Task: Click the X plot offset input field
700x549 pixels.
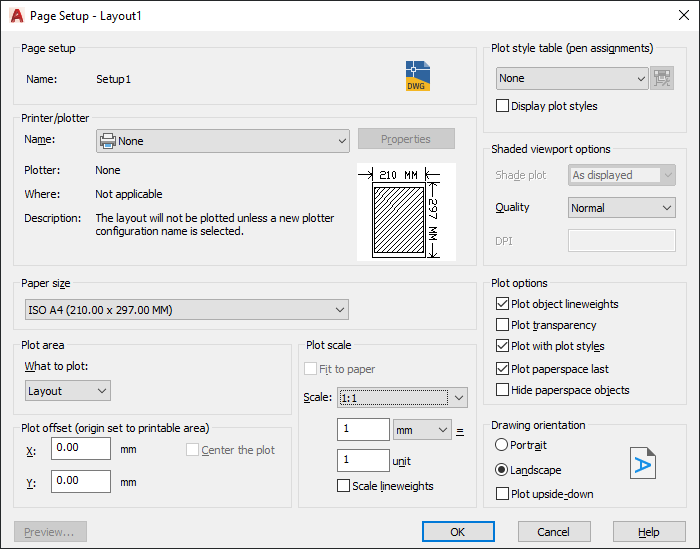Action: [81, 448]
